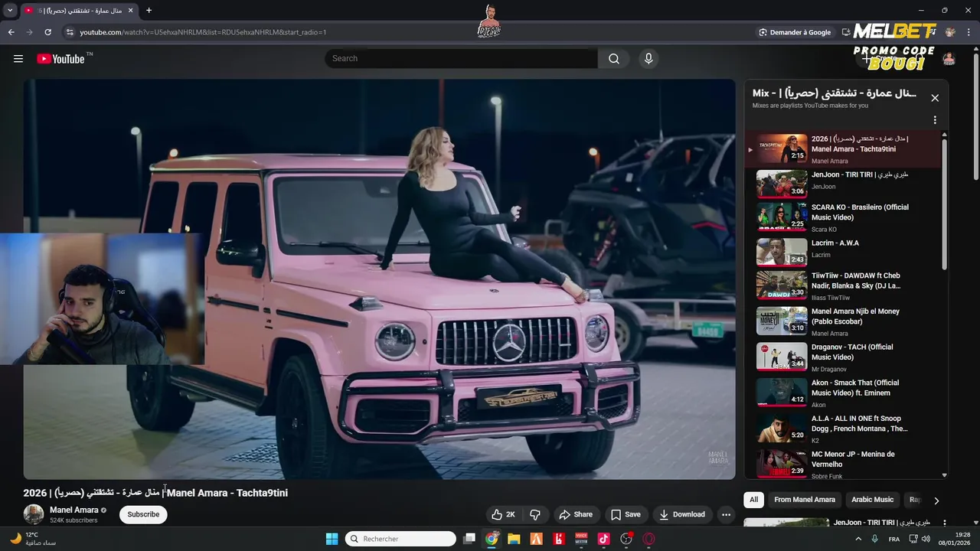Click the system tray microphone icon
The image size is (980, 551).
(875, 539)
